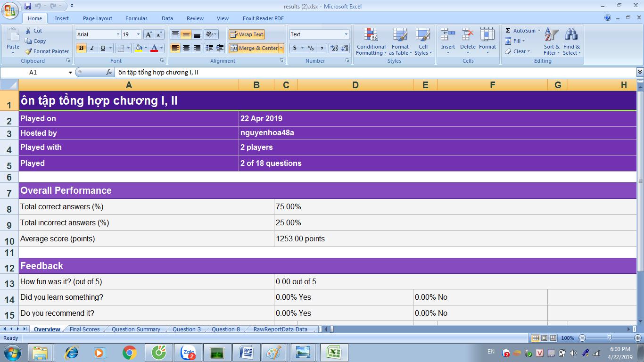Toggle Bold formatting
Viewport: 644px width, 362px height.
[x=81, y=48]
